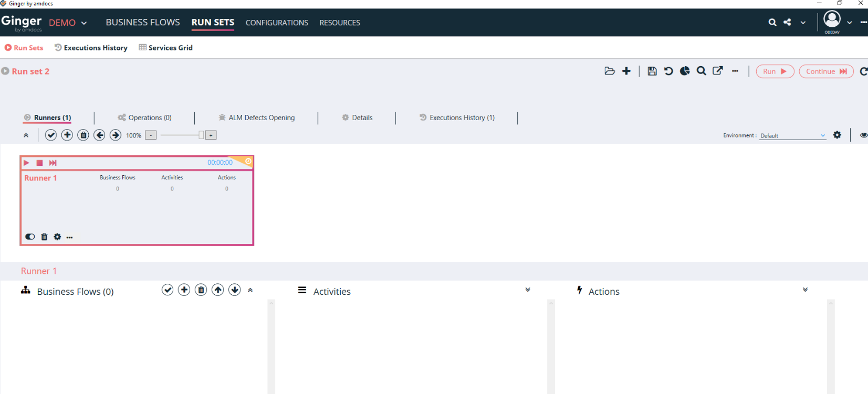Click the save run set icon
Image resolution: width=868 pixels, height=394 pixels.
[652, 71]
